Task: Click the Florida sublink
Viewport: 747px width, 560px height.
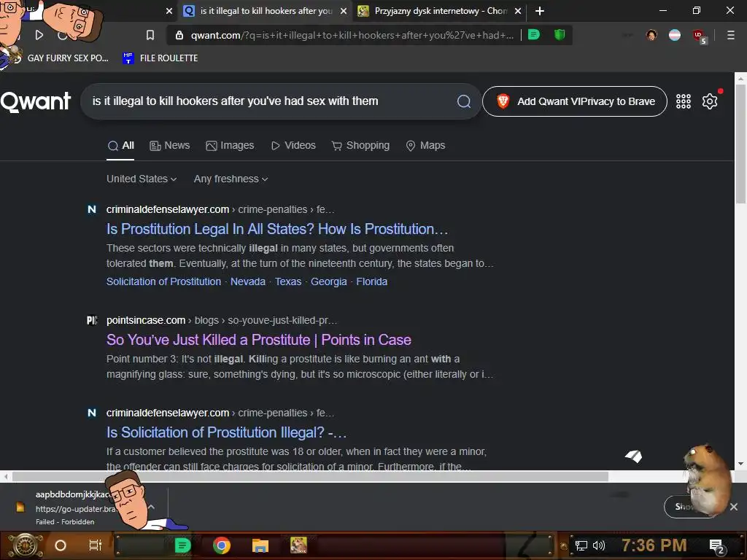Action: pyautogui.click(x=371, y=281)
